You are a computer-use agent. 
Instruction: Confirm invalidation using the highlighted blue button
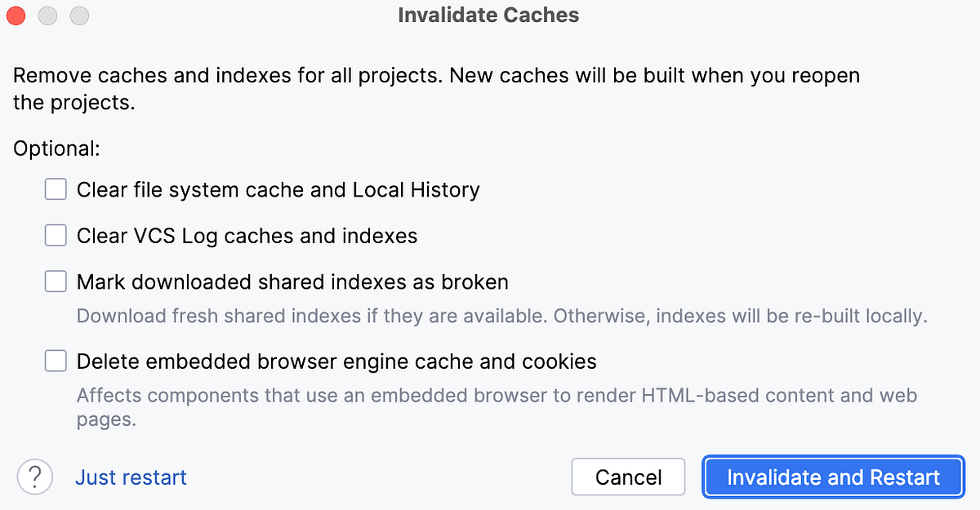832,477
